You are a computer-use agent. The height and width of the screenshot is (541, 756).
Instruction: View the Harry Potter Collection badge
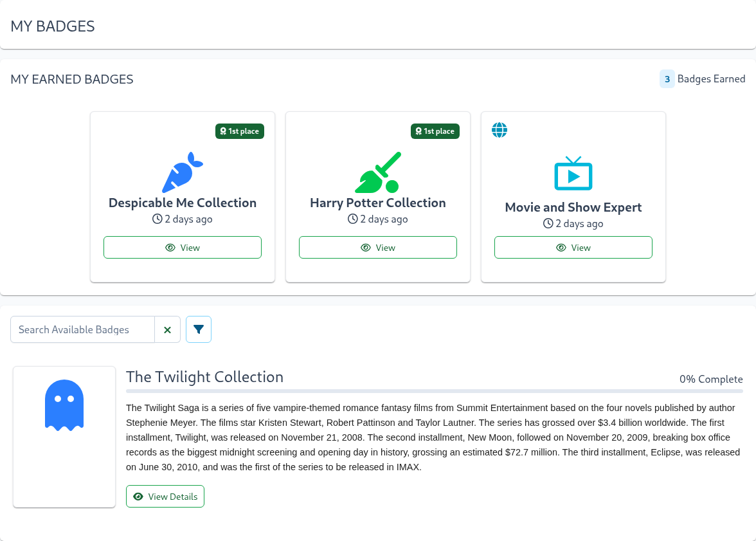click(378, 248)
